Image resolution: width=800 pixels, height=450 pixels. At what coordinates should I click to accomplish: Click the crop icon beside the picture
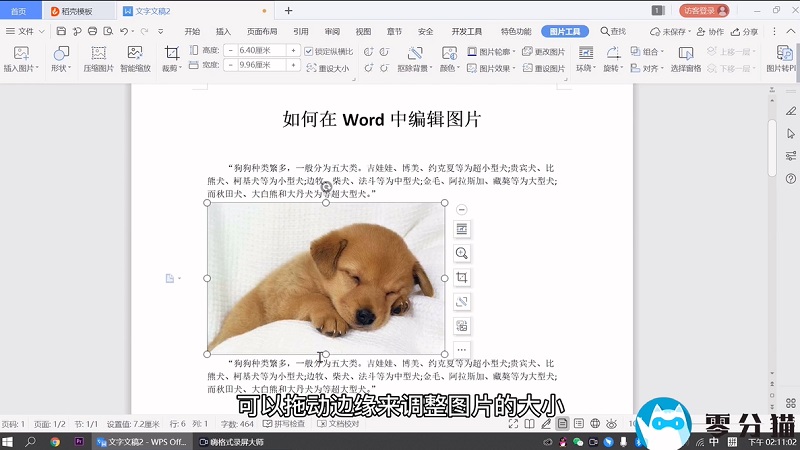(461, 277)
